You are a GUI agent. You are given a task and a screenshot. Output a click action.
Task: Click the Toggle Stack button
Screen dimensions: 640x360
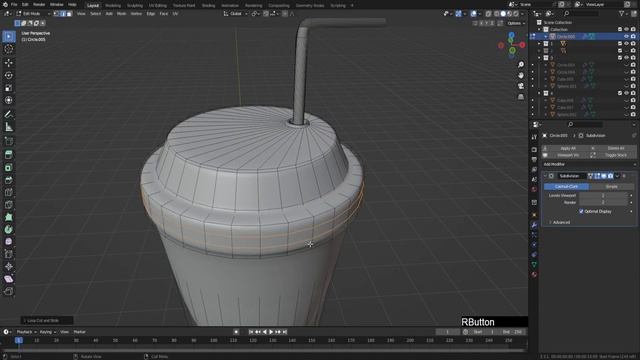click(616, 155)
